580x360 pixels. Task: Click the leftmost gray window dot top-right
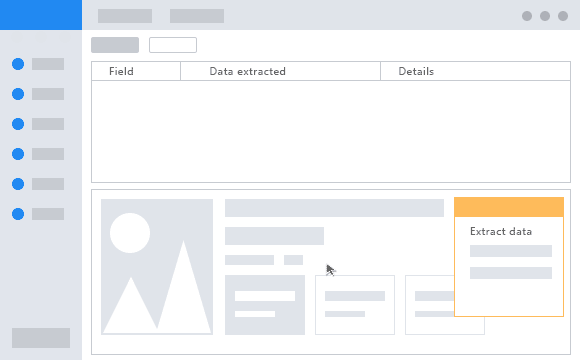(x=527, y=16)
